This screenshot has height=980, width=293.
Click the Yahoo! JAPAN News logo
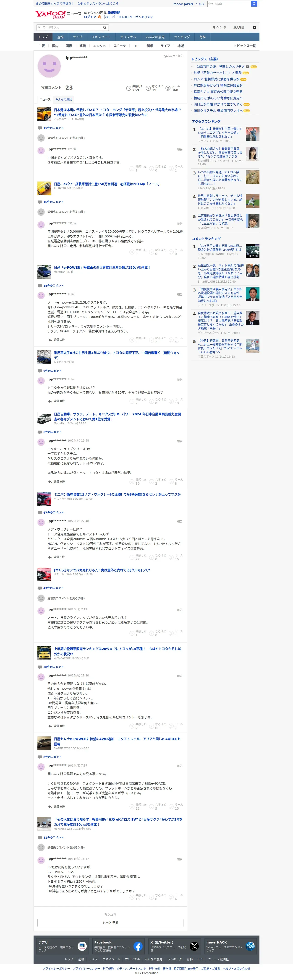point(58,14)
